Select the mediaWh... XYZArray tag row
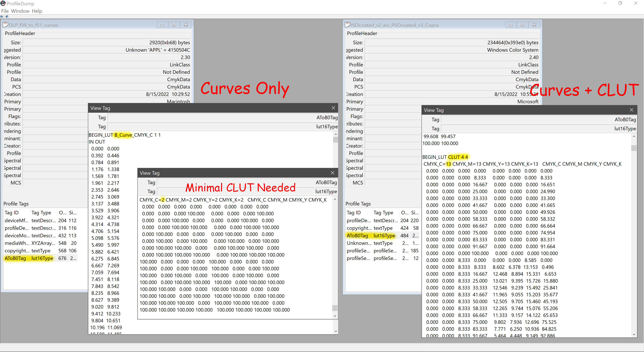644x352 pixels. pyautogui.click(x=17, y=243)
